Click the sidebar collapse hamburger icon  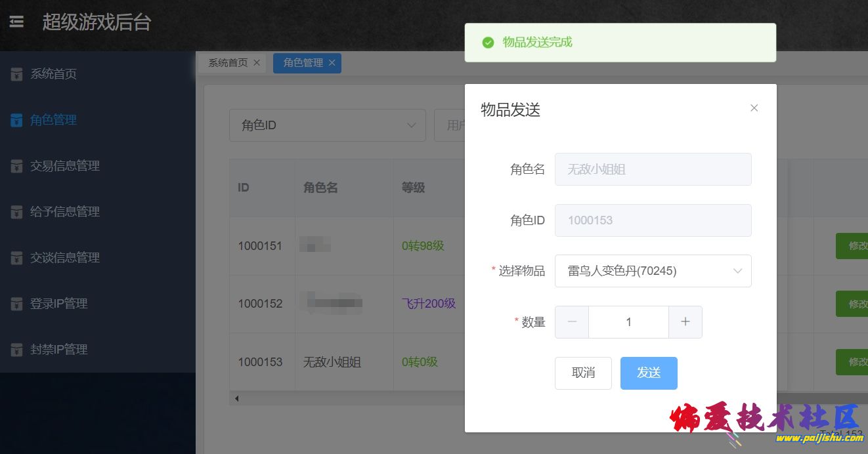pyautogui.click(x=16, y=20)
